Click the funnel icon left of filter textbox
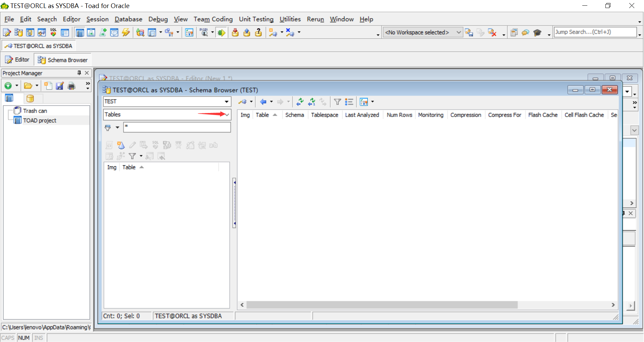Screen dimensions: 644x342 point(108,127)
